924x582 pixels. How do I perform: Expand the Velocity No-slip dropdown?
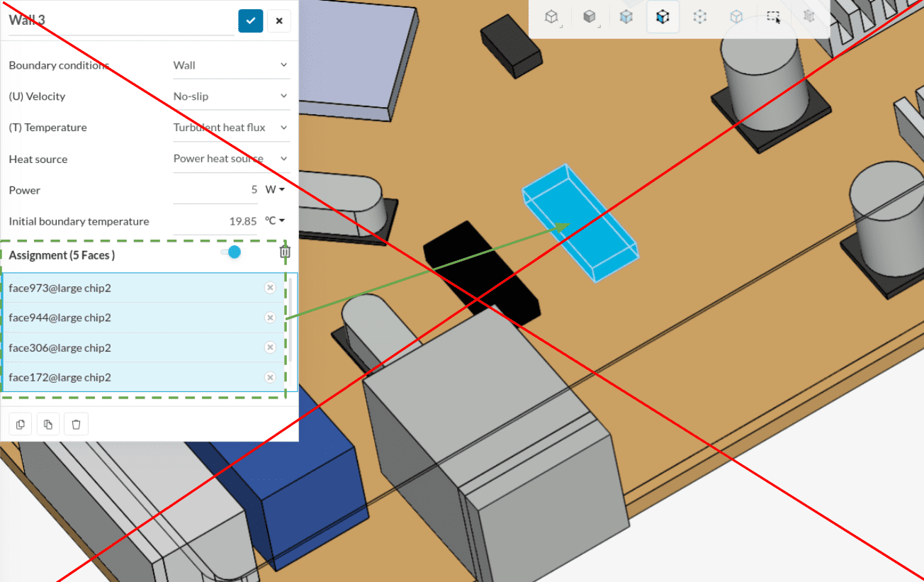231,96
